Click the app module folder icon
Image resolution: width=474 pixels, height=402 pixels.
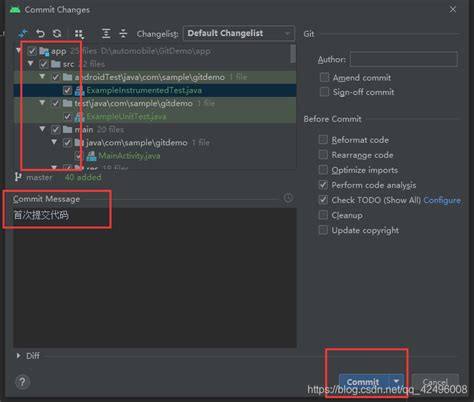44,51
